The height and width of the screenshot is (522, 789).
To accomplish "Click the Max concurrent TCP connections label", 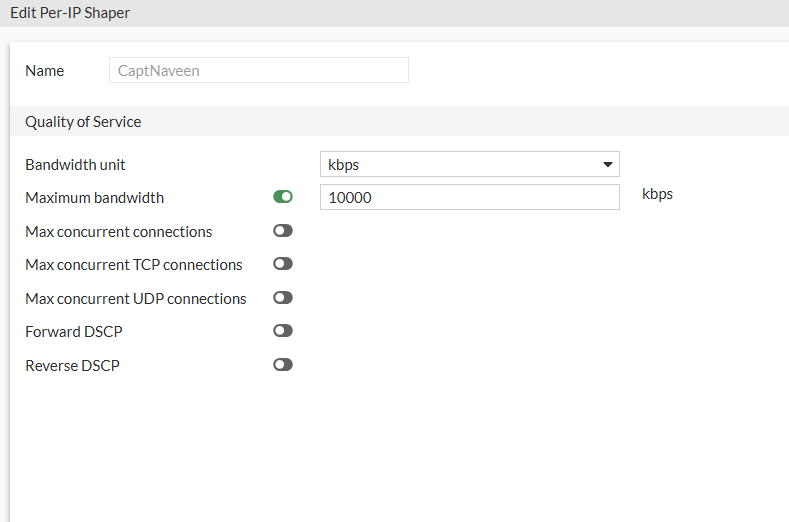I will coord(133,265).
